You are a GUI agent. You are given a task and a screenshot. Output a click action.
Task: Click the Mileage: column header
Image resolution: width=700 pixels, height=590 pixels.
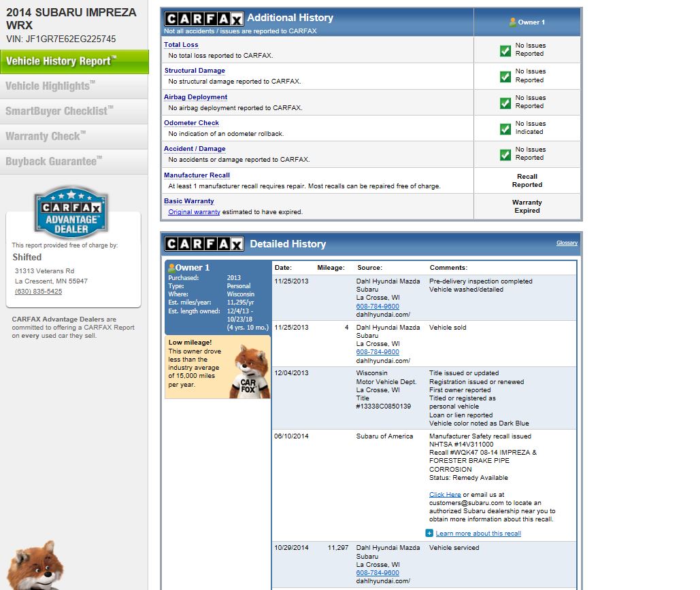point(331,268)
